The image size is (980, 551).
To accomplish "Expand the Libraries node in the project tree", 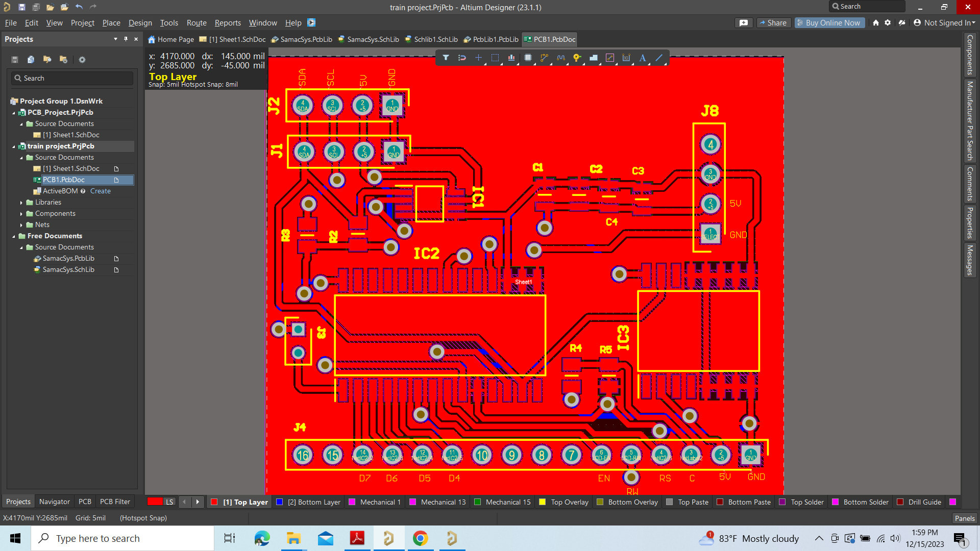I will 21,202.
